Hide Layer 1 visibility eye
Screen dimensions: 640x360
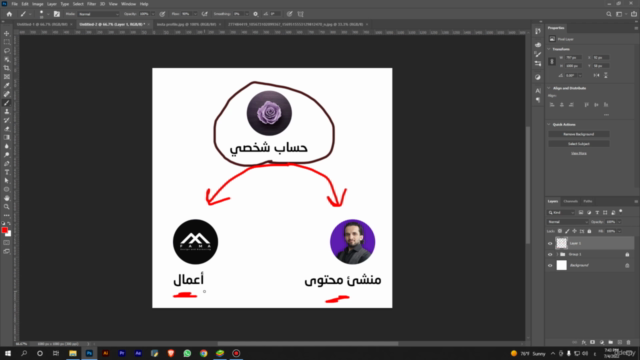click(x=550, y=243)
